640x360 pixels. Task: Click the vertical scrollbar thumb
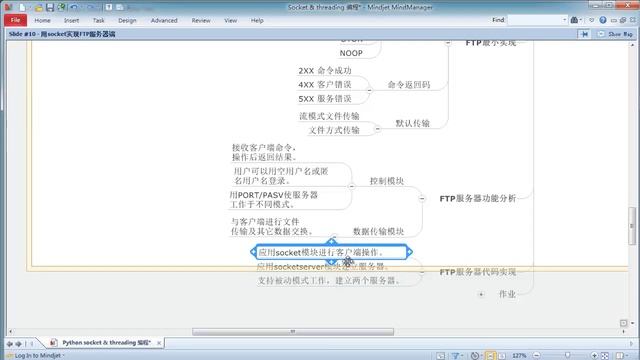click(x=632, y=225)
